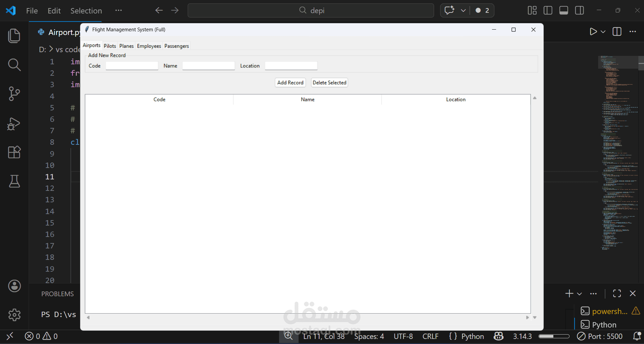This screenshot has height=344, width=644.
Task: Select Python interpreter version 3.14.3
Action: [x=522, y=336]
